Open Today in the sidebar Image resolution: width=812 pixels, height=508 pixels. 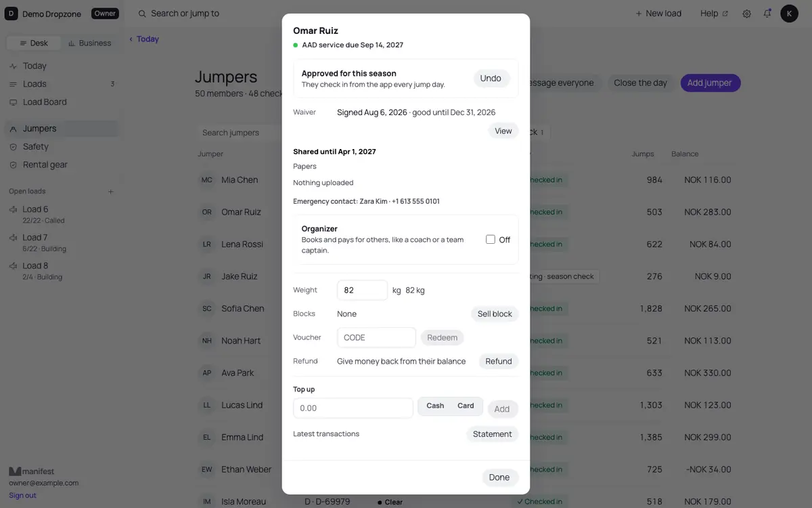(62, 66)
